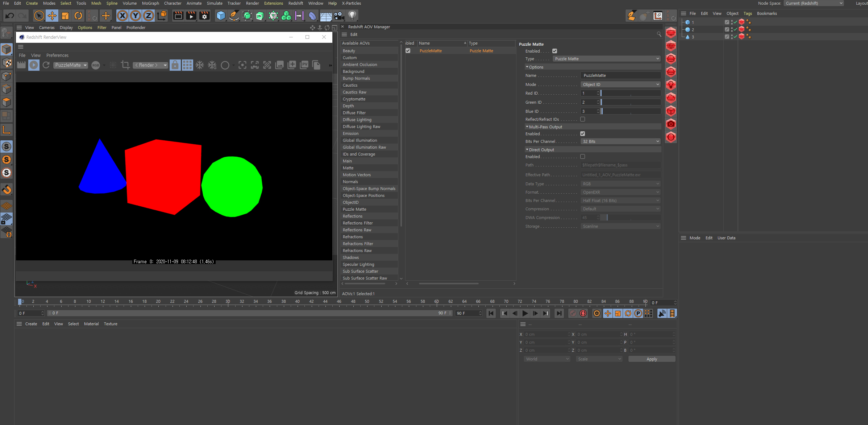Add a Cube primitive from toolbar
The image size is (868, 425).
(221, 16)
